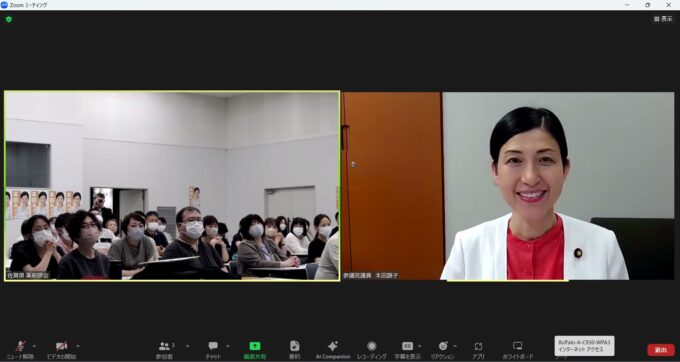This screenshot has height=362, width=680.
Task: Select the speaker's video tile
Action: (x=508, y=186)
